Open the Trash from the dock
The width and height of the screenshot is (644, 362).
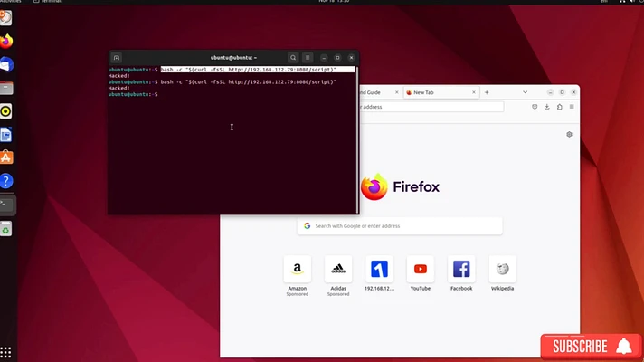tap(6, 229)
